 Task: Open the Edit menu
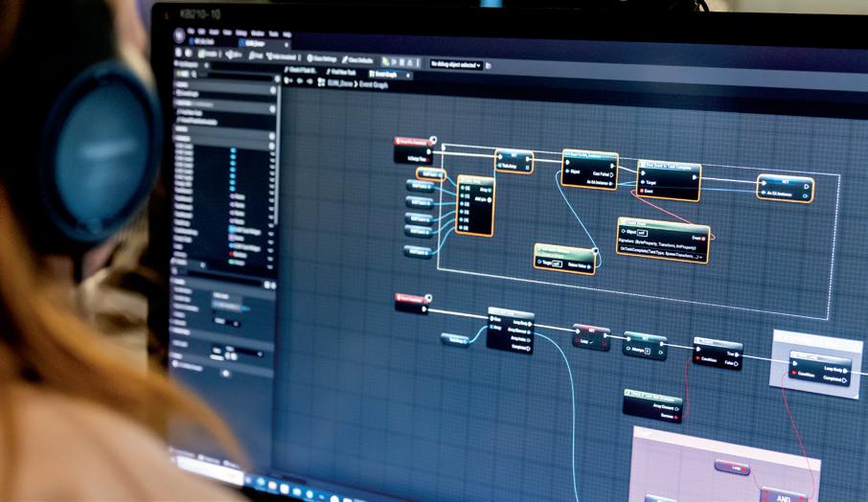[x=202, y=31]
